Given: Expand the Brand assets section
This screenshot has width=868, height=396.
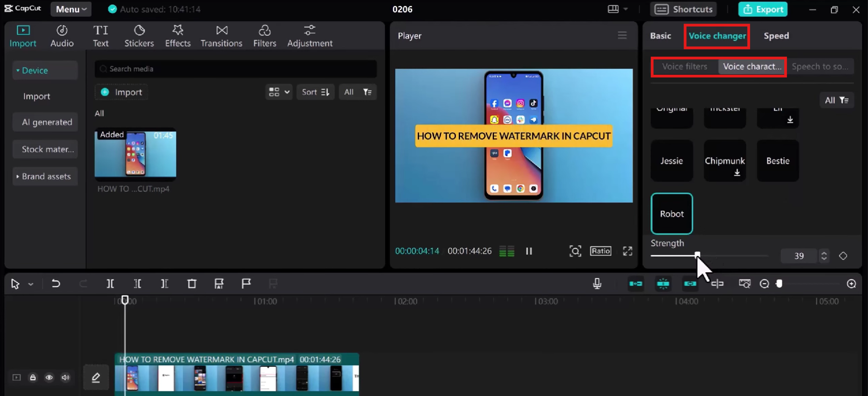Looking at the screenshot, I should tap(44, 176).
